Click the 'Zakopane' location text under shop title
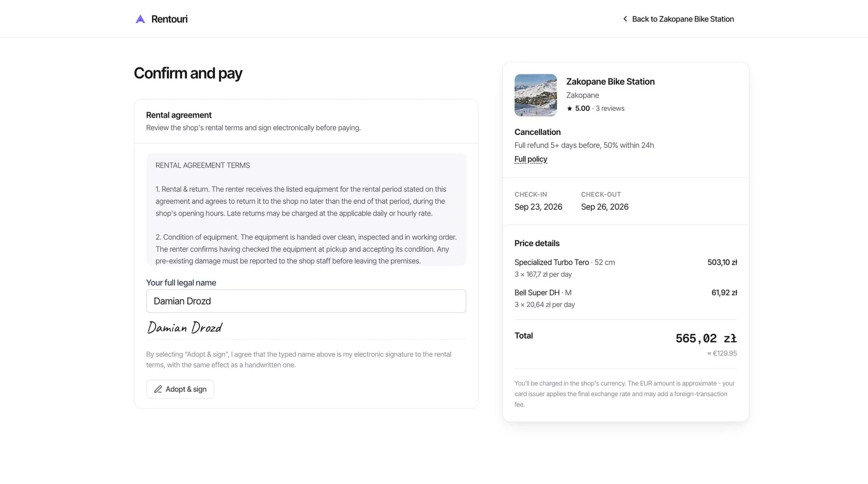868x484 pixels. pos(583,95)
